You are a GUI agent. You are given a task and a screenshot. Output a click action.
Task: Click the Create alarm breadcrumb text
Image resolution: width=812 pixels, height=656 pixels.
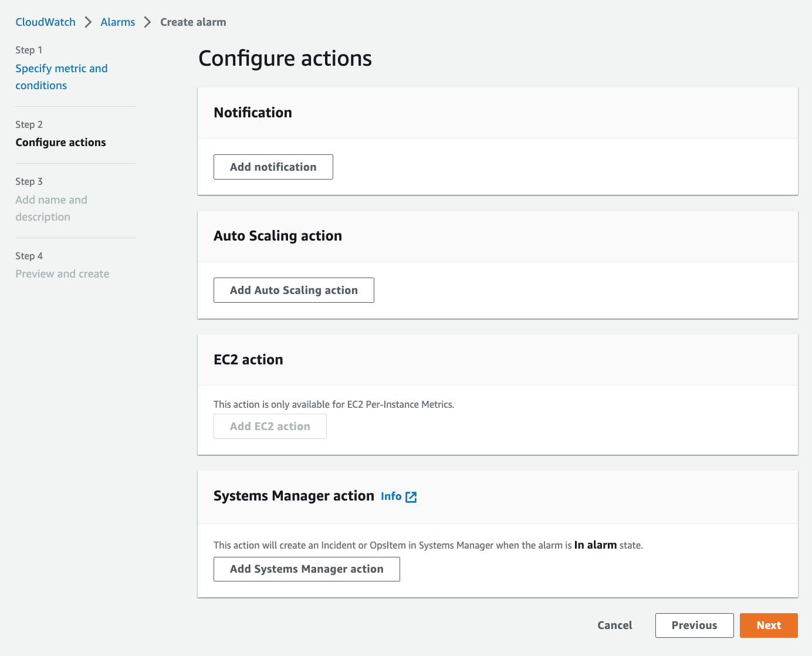193,22
